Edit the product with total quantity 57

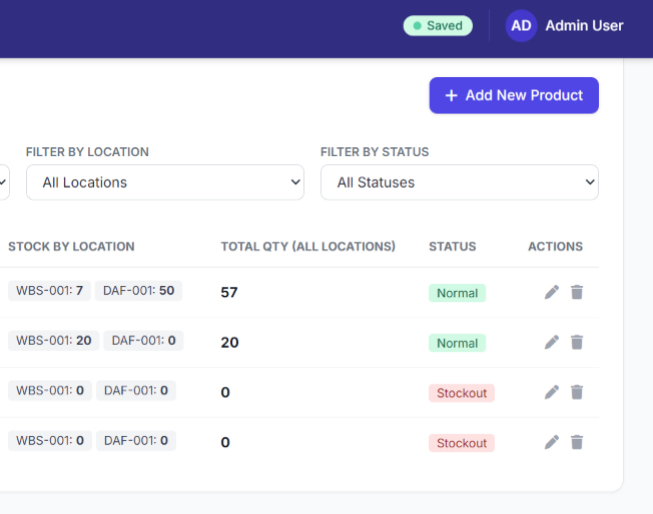click(x=552, y=292)
